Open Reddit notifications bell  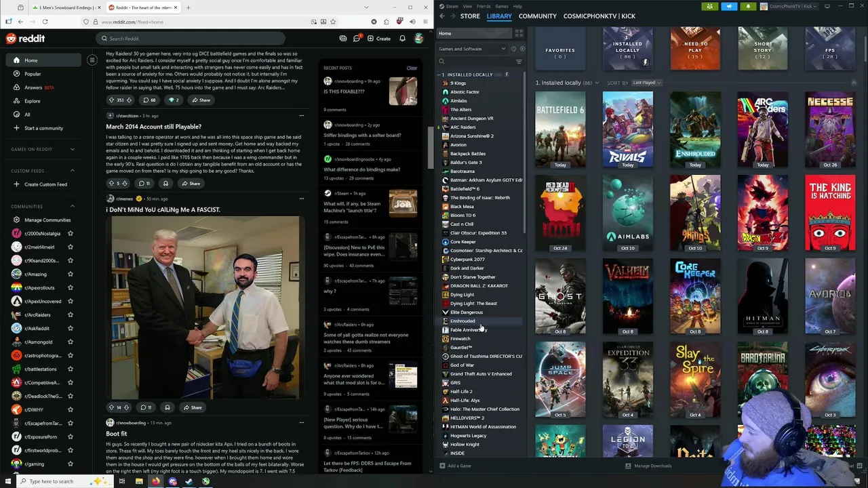tap(402, 39)
